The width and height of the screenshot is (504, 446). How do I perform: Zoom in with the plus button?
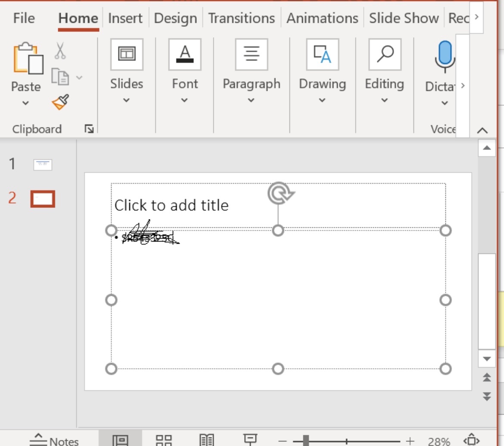(x=410, y=441)
